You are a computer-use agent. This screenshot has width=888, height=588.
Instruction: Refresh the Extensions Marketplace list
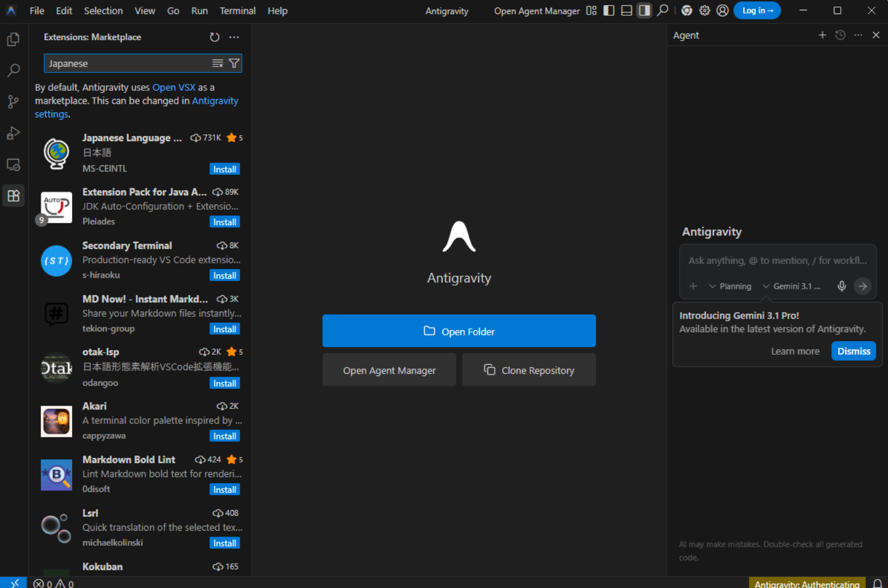click(215, 37)
